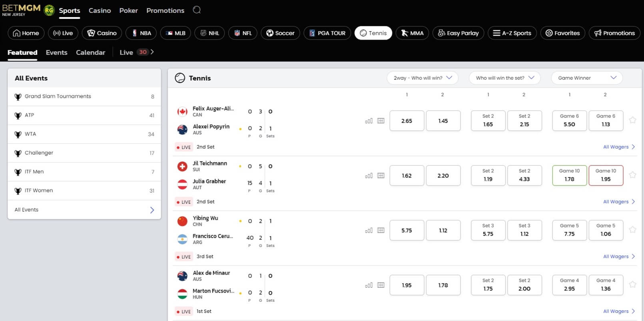Screen dimensions: 644x321
Task: Click the Grand Slam Tournaments trophy icon
Action: [18, 97]
